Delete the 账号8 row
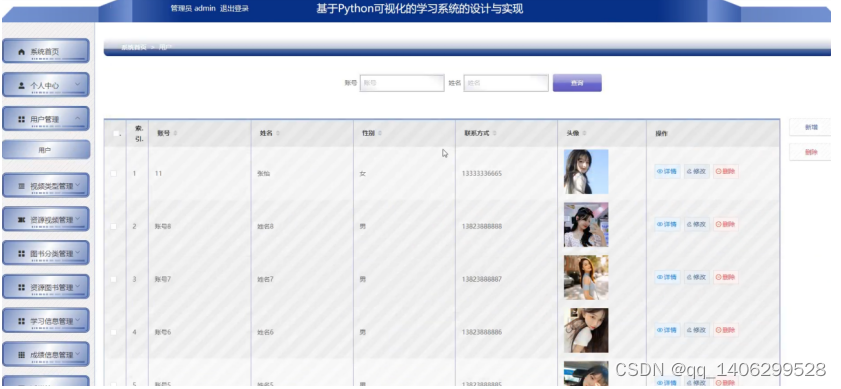Viewport: 841px width, 389px height. [726, 224]
